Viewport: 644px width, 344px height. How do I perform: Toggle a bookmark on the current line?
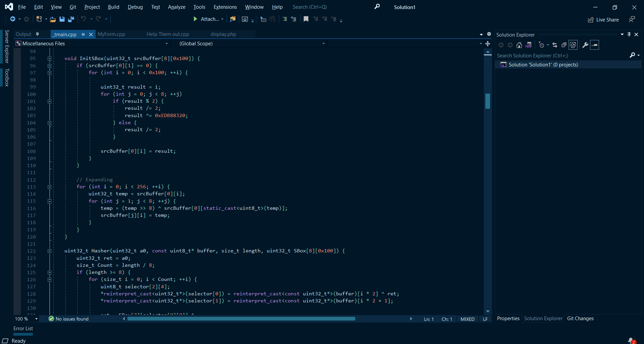pyautogui.click(x=306, y=19)
